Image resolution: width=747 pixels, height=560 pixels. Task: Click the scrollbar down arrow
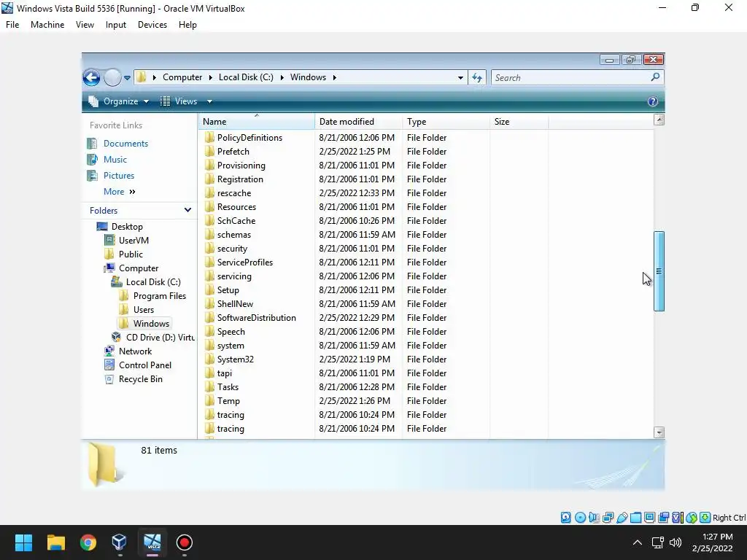[659, 432]
